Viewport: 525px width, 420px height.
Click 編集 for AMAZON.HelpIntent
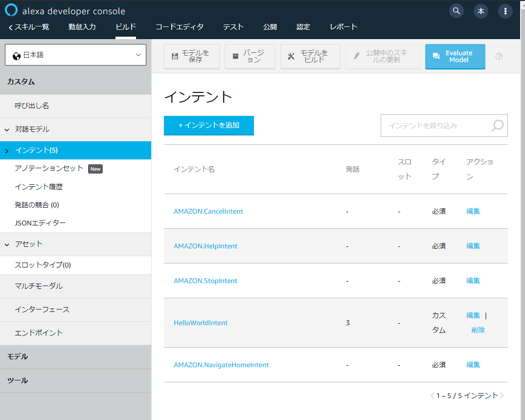[x=473, y=246]
